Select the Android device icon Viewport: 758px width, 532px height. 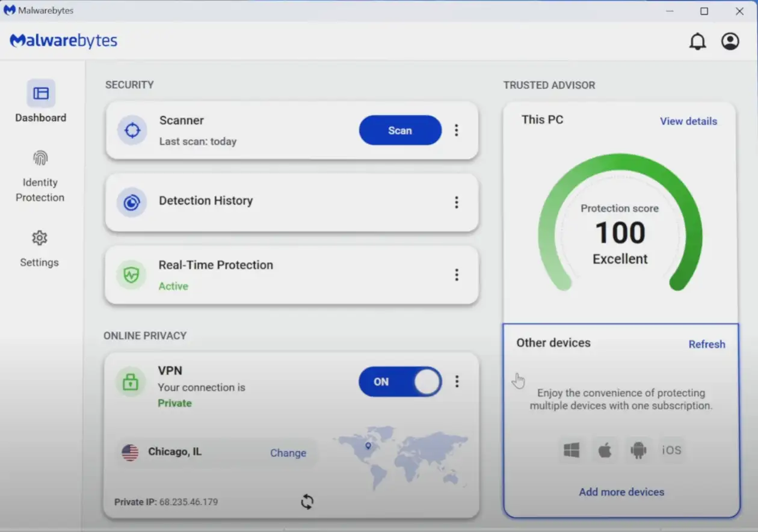point(638,450)
